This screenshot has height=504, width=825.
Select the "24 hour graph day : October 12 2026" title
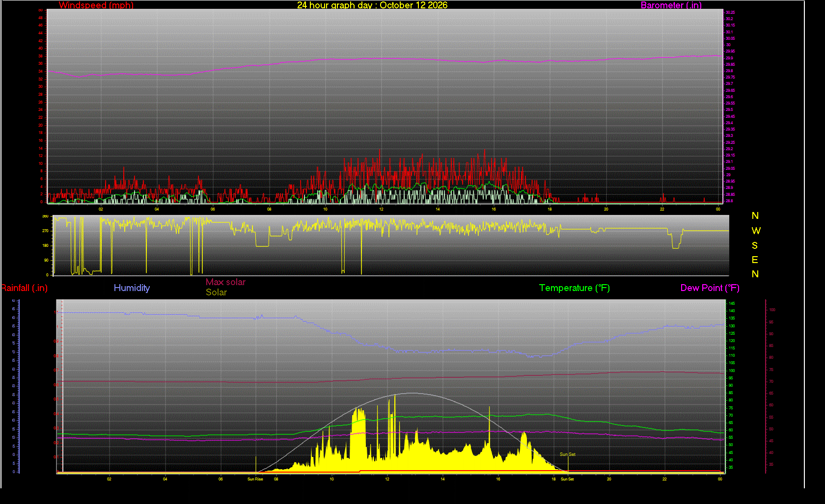pyautogui.click(x=372, y=5)
